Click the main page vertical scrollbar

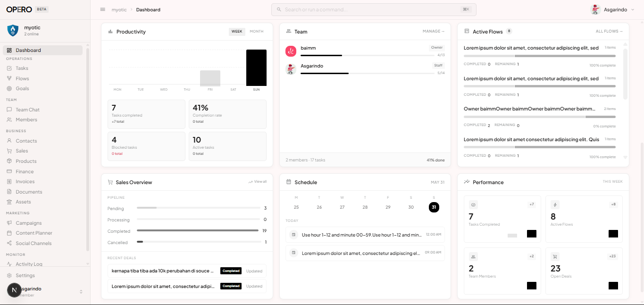tap(642, 217)
